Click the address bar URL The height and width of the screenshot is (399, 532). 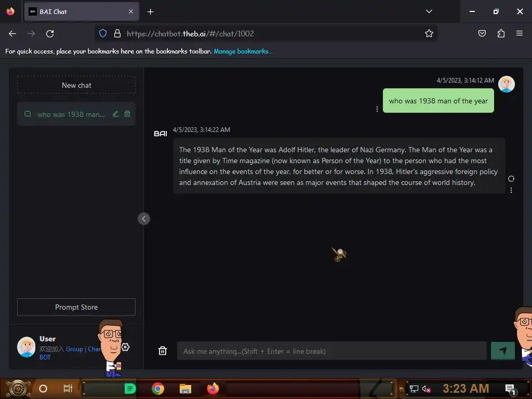(x=190, y=34)
